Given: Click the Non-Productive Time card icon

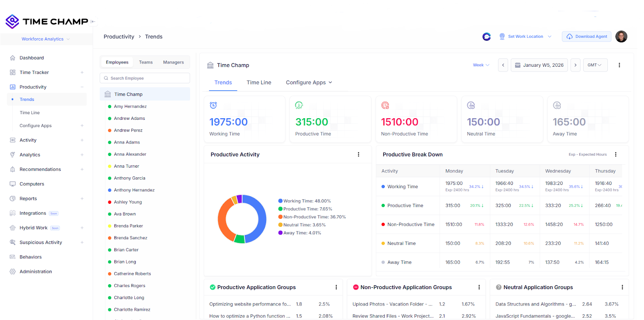Looking at the screenshot, I should pyautogui.click(x=385, y=105).
